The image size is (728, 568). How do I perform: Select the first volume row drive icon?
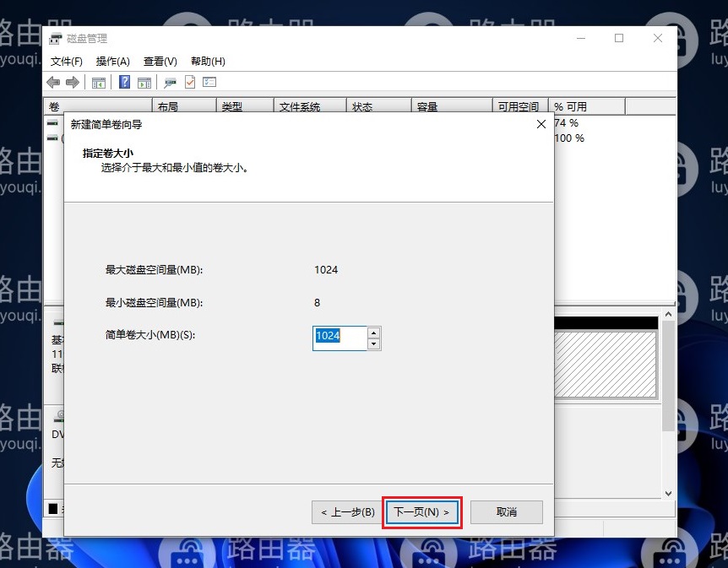click(52, 123)
